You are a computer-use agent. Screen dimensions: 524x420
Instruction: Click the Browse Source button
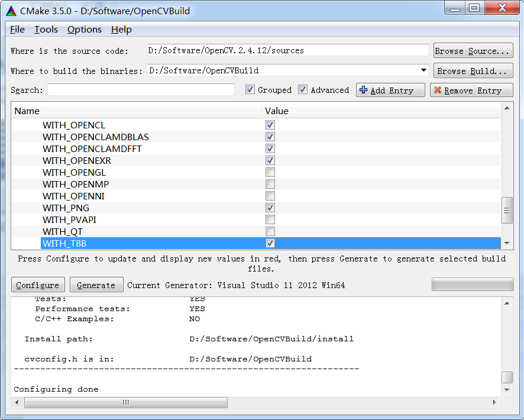coord(473,51)
